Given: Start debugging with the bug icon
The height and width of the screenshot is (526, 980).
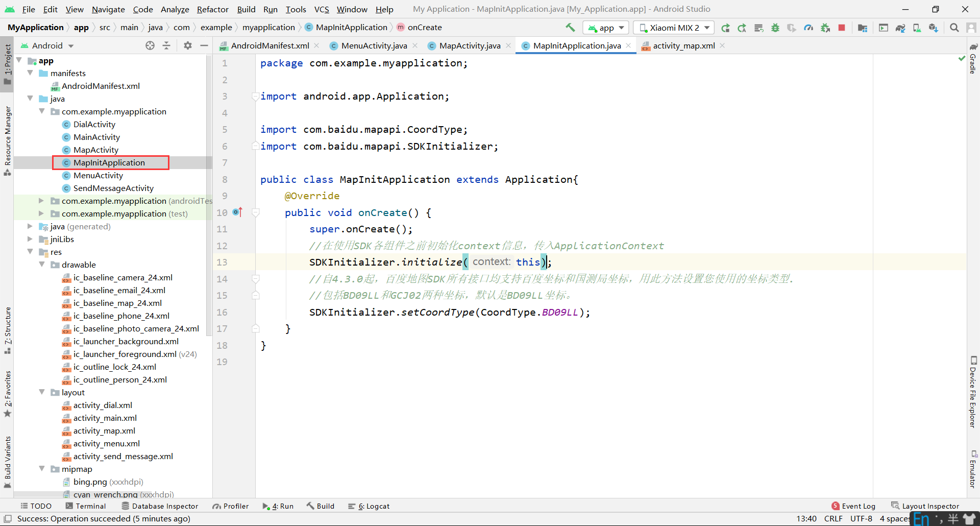Looking at the screenshot, I should [775, 28].
